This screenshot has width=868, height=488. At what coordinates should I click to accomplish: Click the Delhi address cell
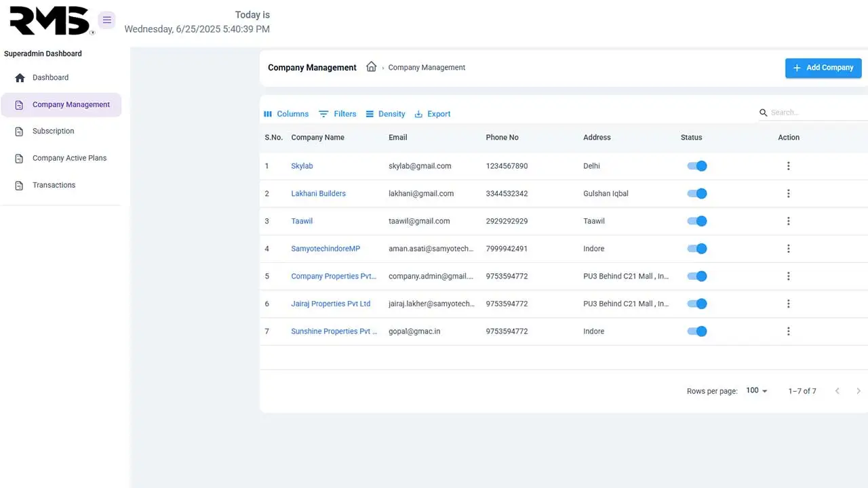click(591, 166)
